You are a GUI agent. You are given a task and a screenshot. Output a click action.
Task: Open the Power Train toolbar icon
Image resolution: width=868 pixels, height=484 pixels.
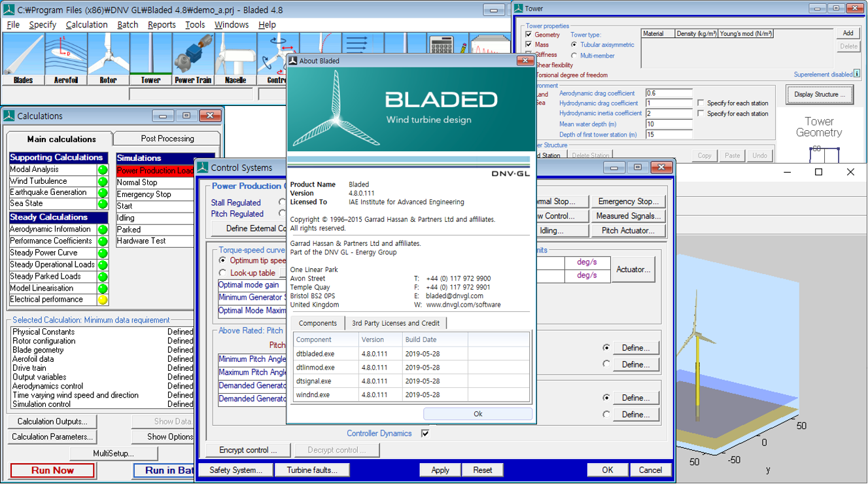tap(193, 59)
